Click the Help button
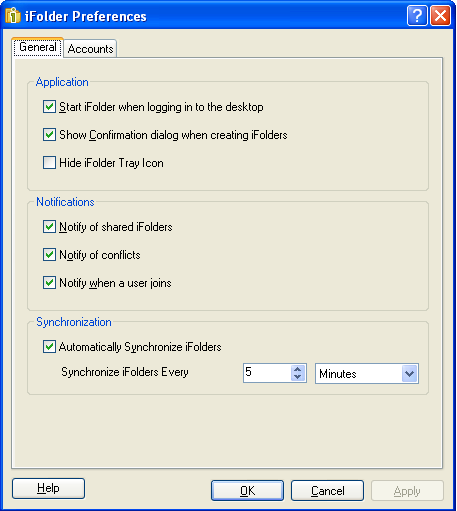Image resolution: width=457 pixels, height=511 pixels. 48,489
